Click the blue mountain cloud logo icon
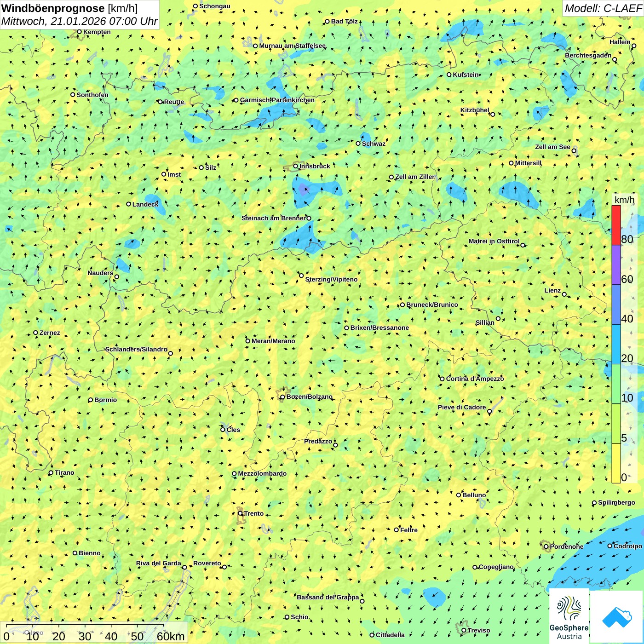The width and height of the screenshot is (644, 644). point(617,617)
